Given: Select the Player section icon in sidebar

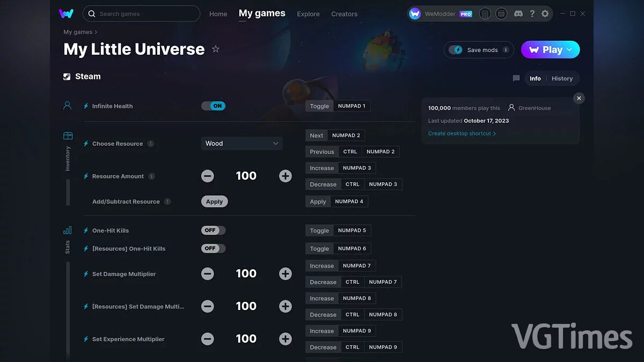Looking at the screenshot, I should click(67, 106).
